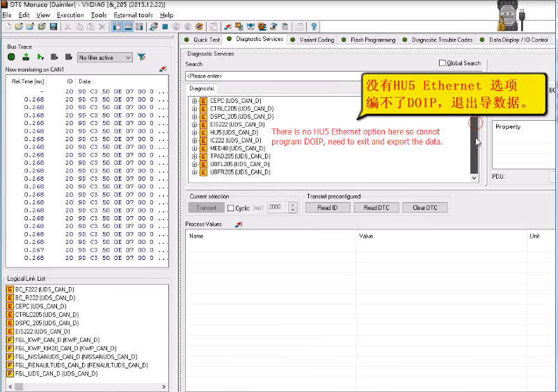
Task: Click the Clear DTC button
Action: click(x=424, y=208)
